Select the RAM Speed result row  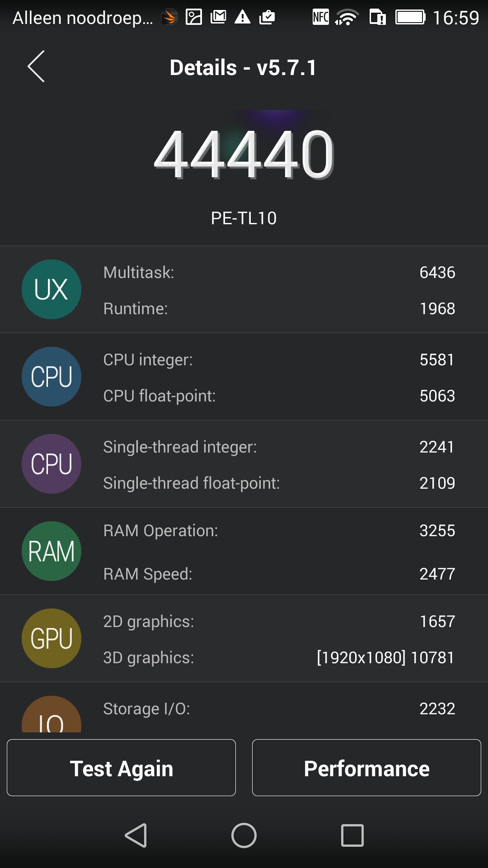pyautogui.click(x=279, y=574)
